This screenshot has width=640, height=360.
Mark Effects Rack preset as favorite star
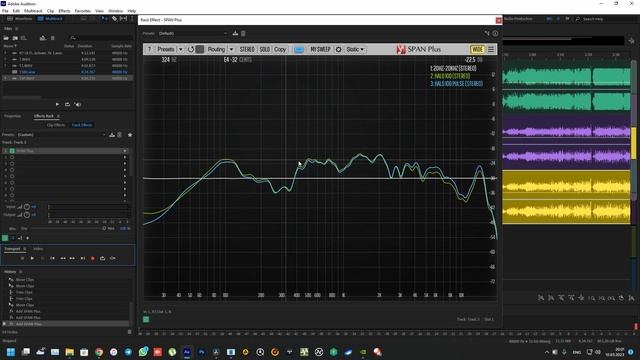130,135
